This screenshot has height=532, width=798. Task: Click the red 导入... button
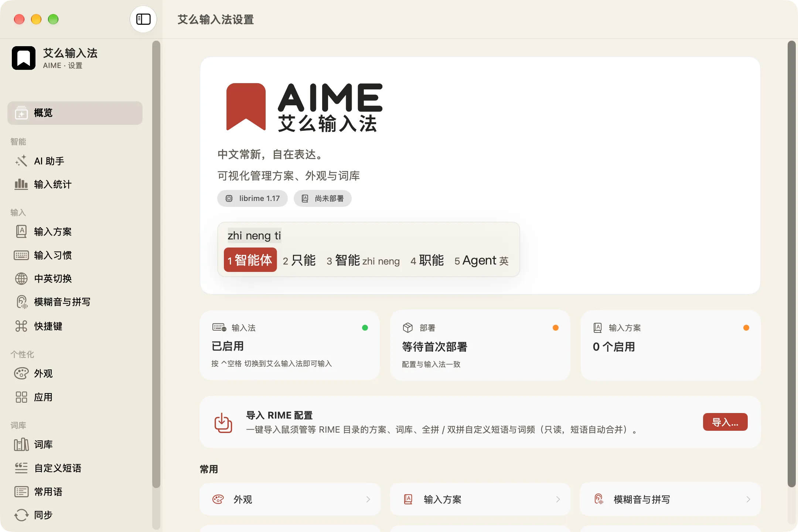(725, 422)
